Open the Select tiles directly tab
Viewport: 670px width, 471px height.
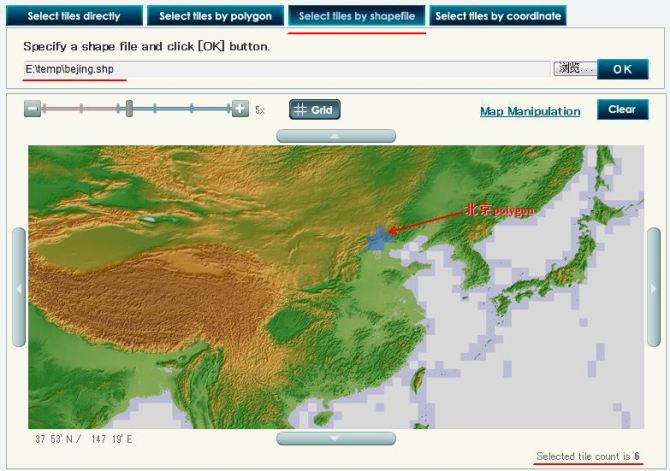click(74, 16)
